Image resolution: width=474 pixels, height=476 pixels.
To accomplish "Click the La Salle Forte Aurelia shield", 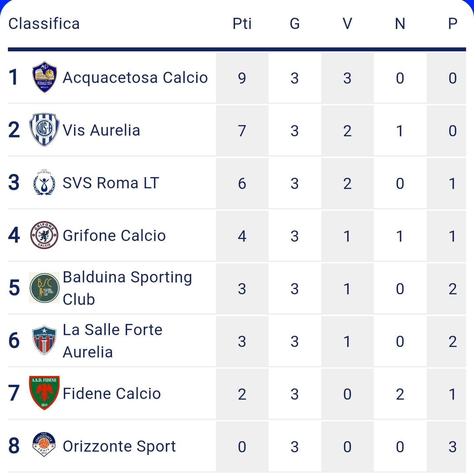I will pyautogui.click(x=44, y=340).
